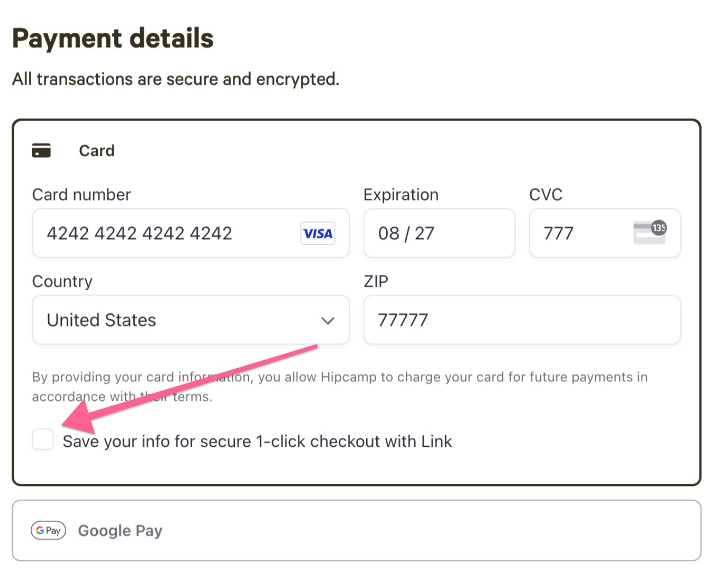Click the credit card icon beside Card

pos(41,151)
